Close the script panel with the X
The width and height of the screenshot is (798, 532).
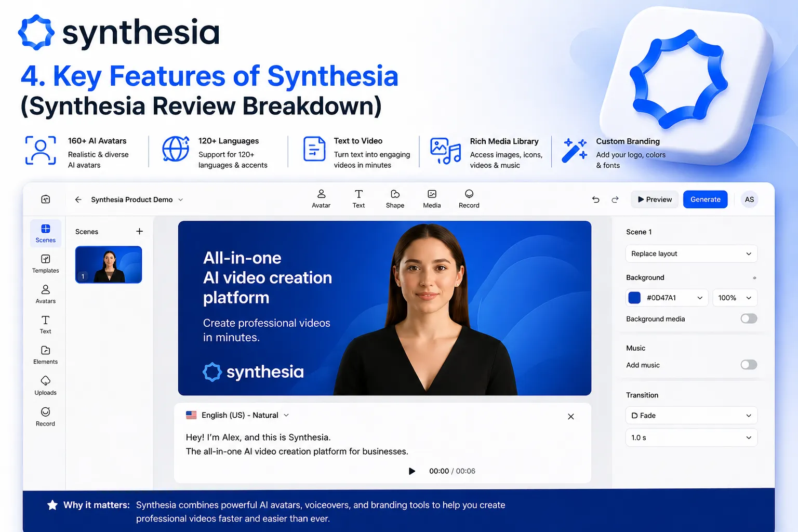tap(571, 417)
